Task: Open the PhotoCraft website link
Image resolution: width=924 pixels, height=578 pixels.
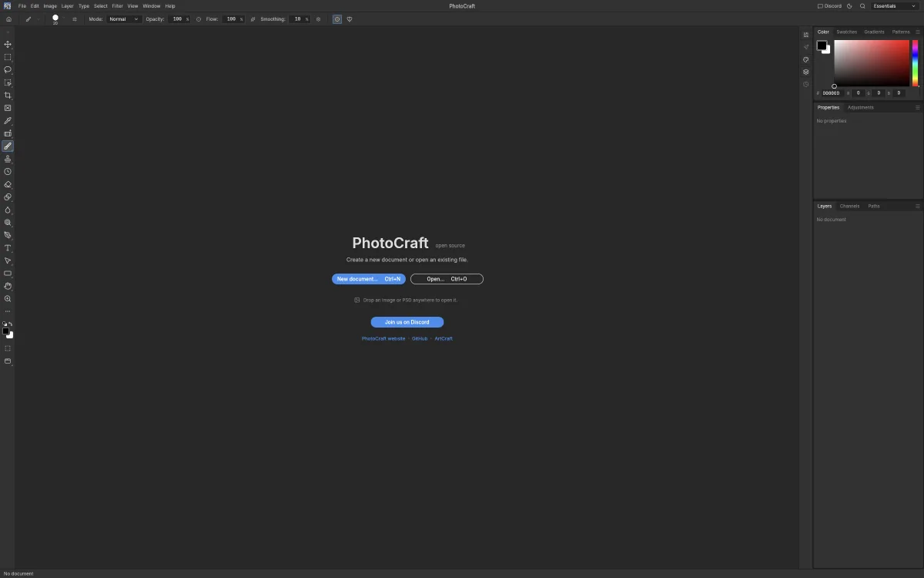Action: point(383,338)
